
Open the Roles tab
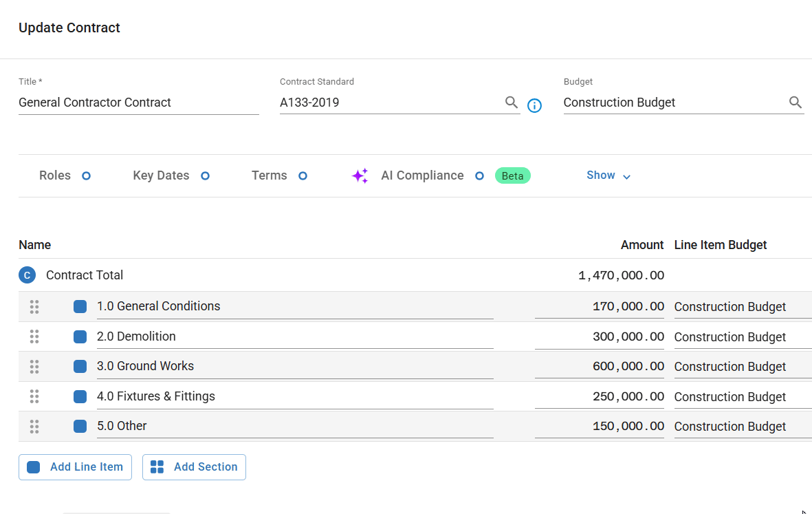coord(55,175)
